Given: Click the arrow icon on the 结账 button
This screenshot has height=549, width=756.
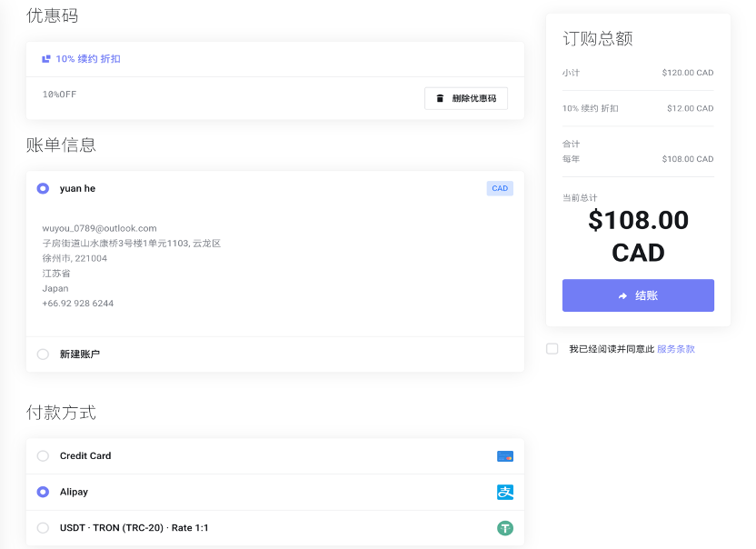Looking at the screenshot, I should click(x=622, y=295).
